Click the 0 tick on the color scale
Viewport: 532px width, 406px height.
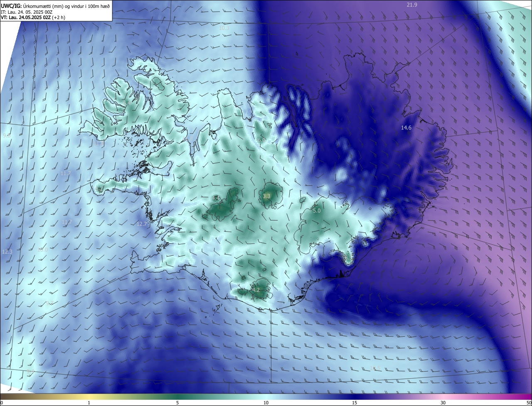2,403
